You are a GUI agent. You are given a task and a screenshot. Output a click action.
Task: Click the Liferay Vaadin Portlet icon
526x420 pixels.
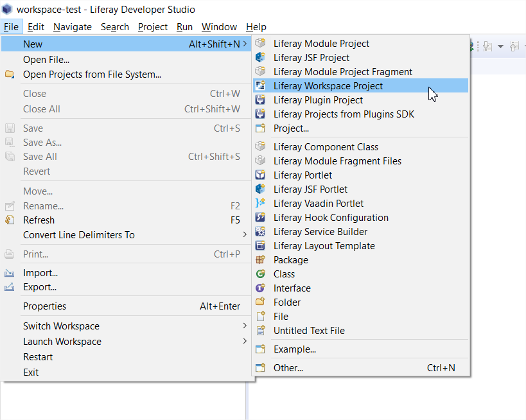tap(260, 204)
